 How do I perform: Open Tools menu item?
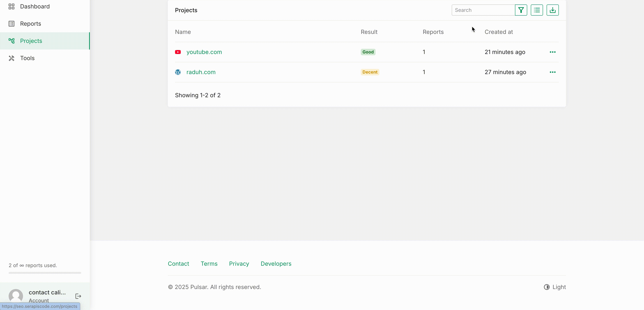(x=45, y=58)
